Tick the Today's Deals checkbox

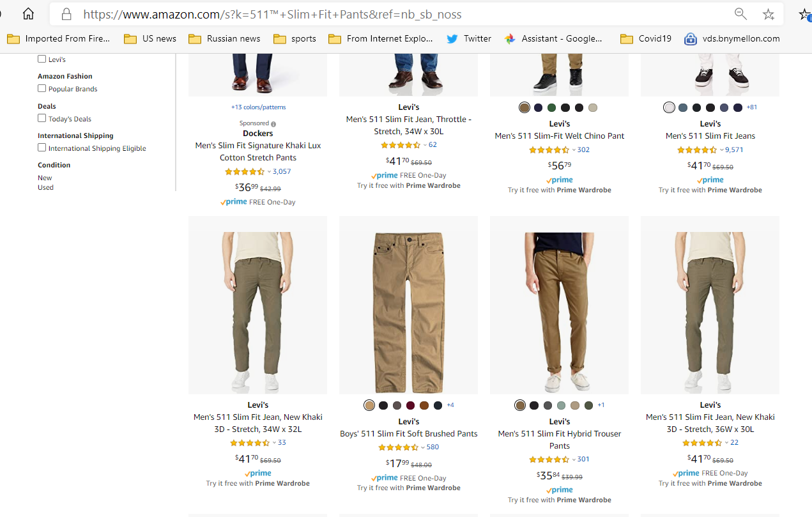coord(42,118)
